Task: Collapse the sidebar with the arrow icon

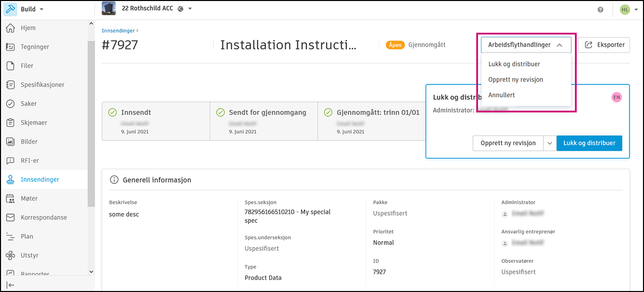Action: click(x=10, y=285)
